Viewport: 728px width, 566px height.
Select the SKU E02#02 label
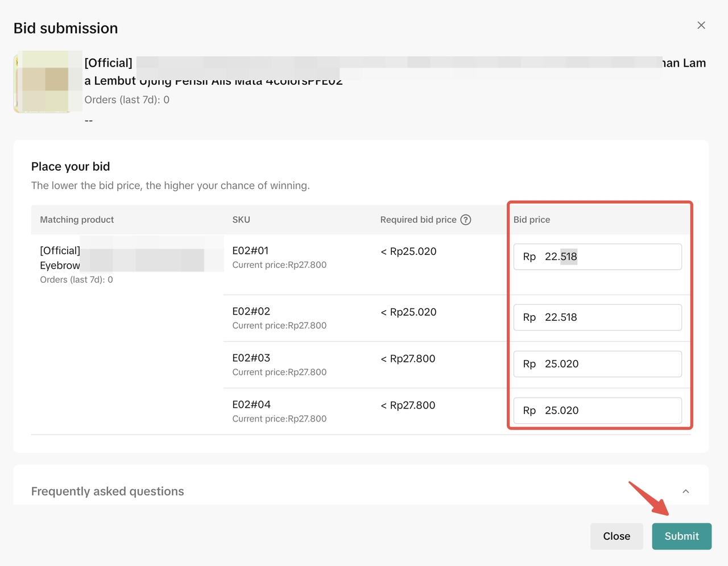pyautogui.click(x=251, y=312)
